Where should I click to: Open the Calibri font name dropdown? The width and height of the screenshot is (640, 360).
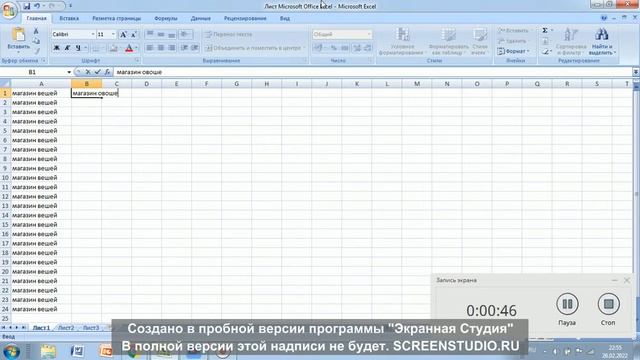point(93,34)
